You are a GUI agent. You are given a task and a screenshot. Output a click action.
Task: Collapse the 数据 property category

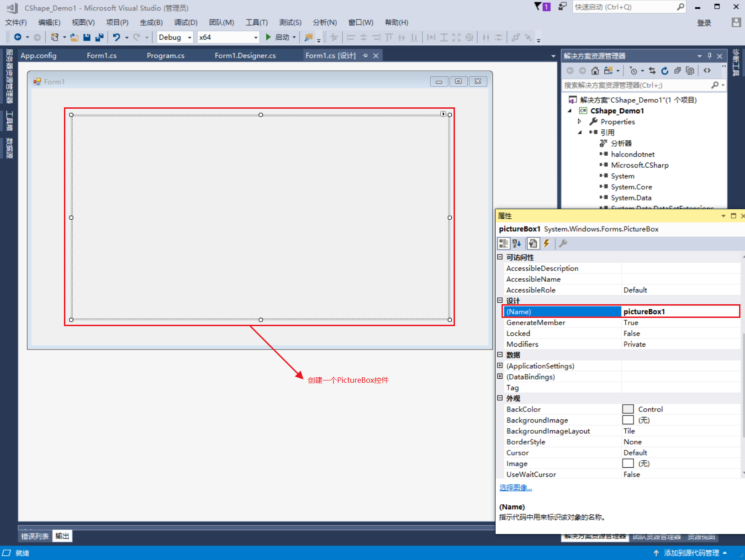point(500,355)
